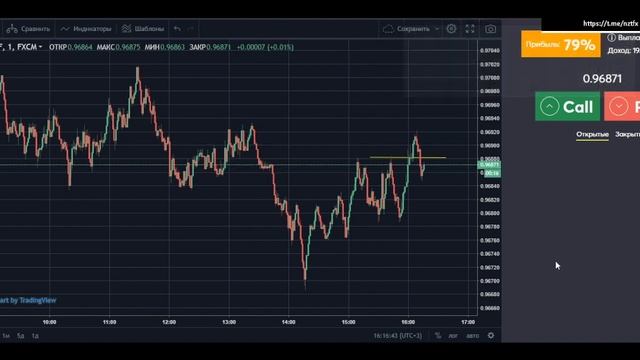Click the 14:00 time axis label
Screen dimensions: 640x360
[x=289, y=322]
